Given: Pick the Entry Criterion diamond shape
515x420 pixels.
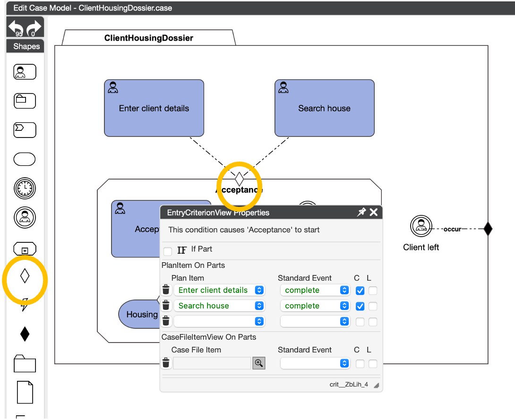Looking at the screenshot, I should (25, 277).
